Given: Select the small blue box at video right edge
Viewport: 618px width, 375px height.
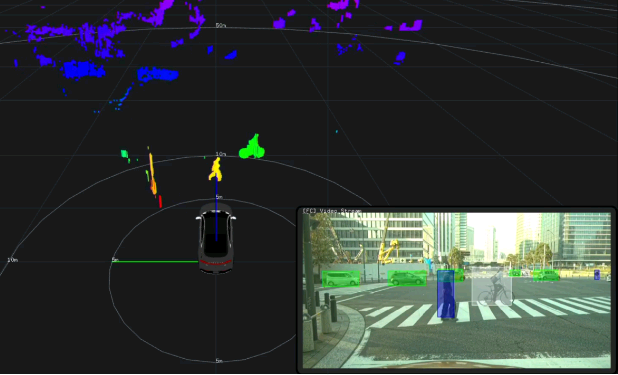Looking at the screenshot, I should (x=597, y=275).
